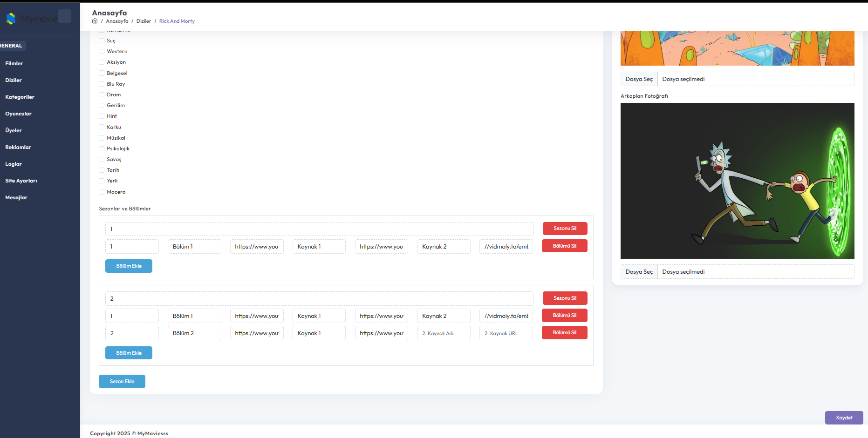Go to Site Ayarları
Image resolution: width=868 pixels, height=438 pixels.
click(x=21, y=181)
